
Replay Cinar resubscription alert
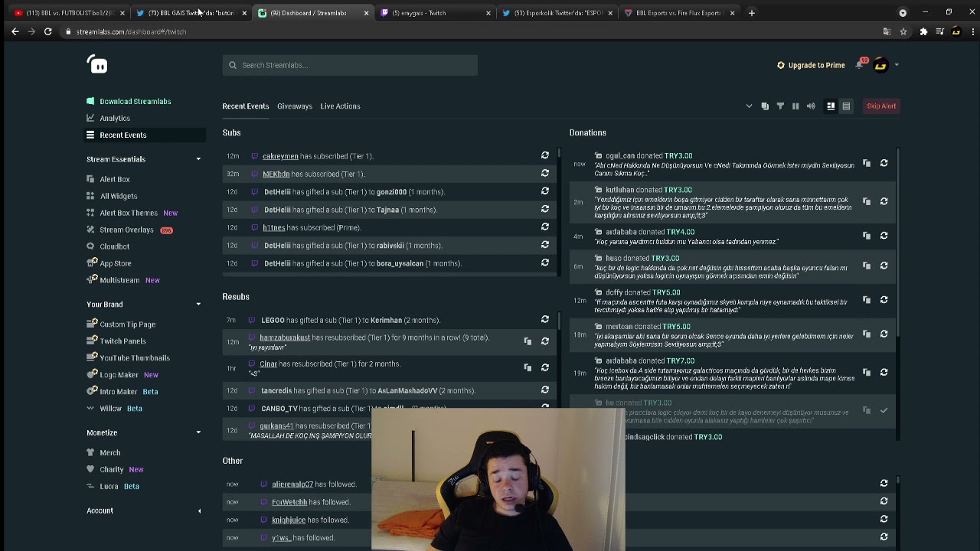545,367
